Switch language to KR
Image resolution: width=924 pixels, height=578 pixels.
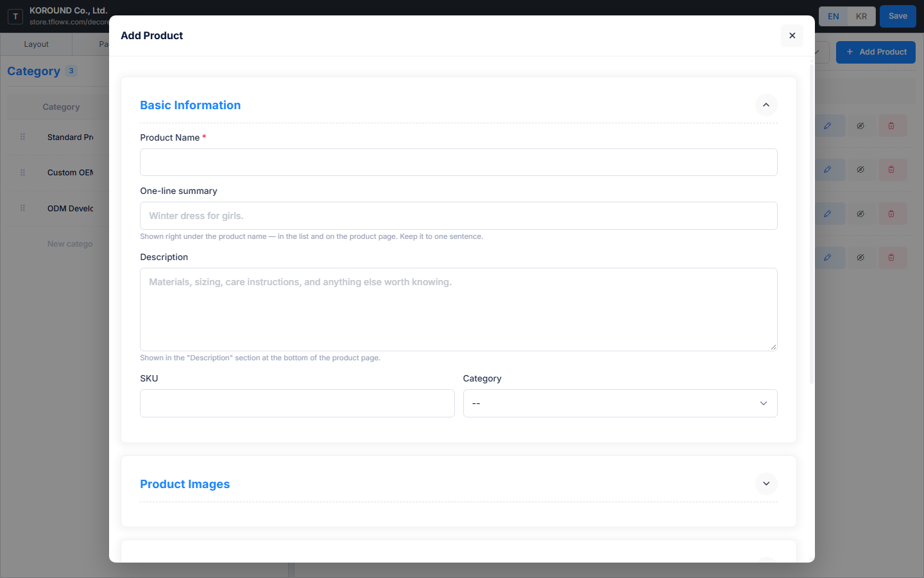point(861,16)
